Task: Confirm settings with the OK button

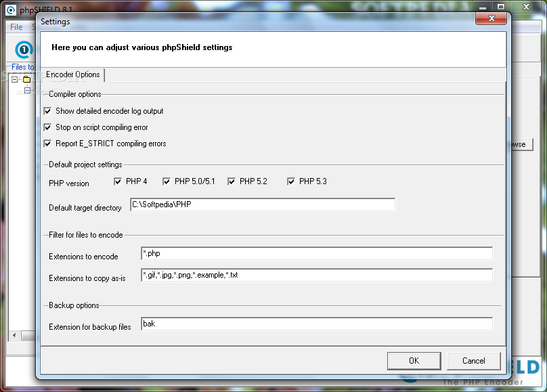Action: click(414, 361)
